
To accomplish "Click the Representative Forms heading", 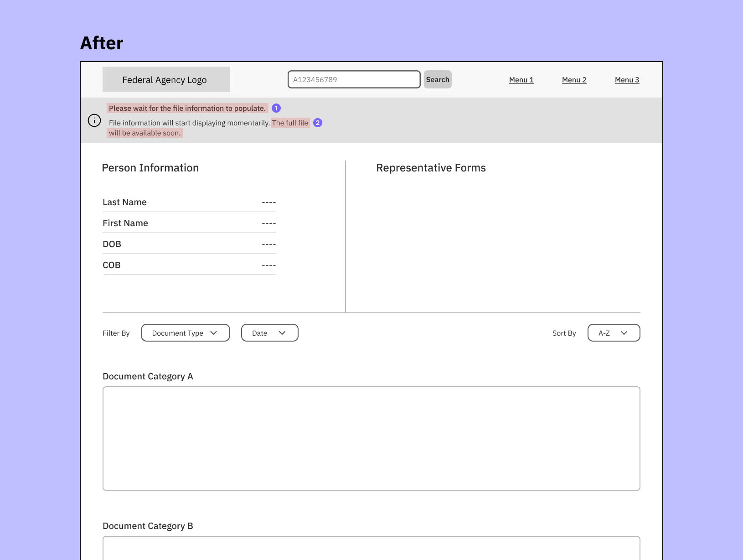I will point(431,168).
